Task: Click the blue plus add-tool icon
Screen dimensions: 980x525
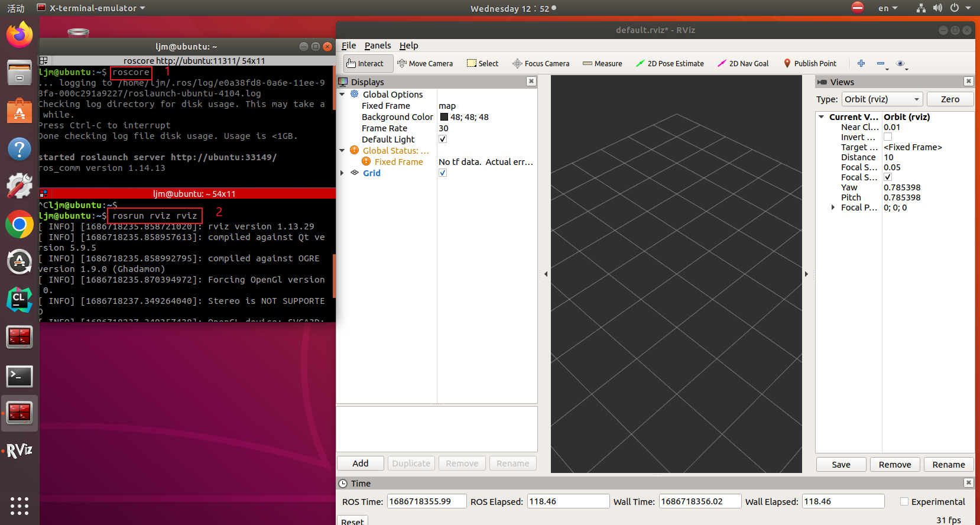Action: 861,63
